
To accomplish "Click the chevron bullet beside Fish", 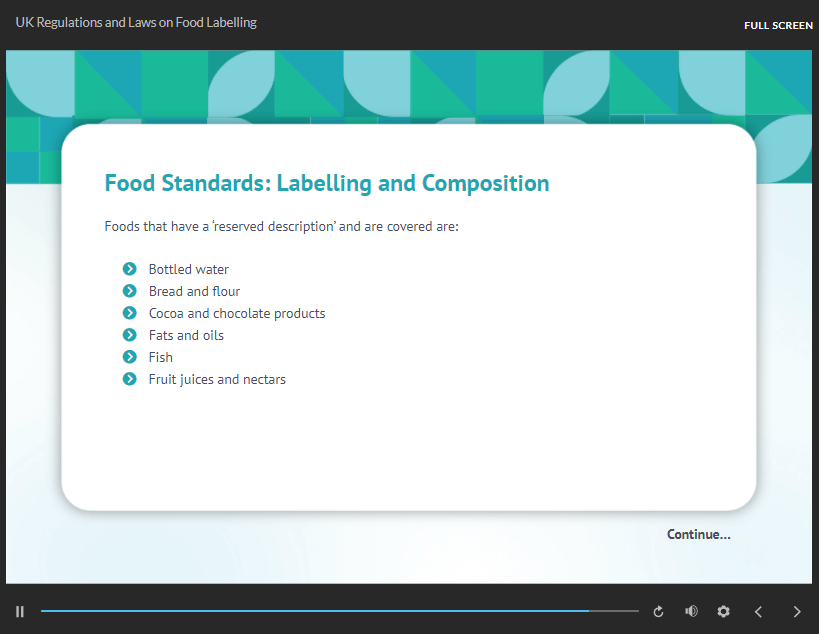I will 129,357.
